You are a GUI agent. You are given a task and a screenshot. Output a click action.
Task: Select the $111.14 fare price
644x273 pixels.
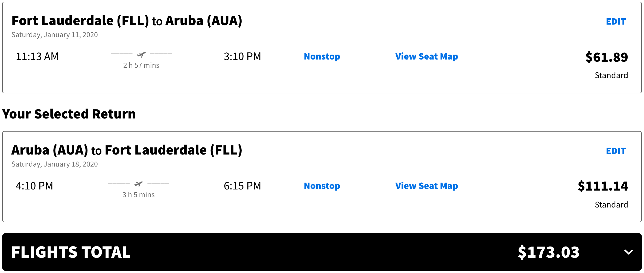pos(602,186)
